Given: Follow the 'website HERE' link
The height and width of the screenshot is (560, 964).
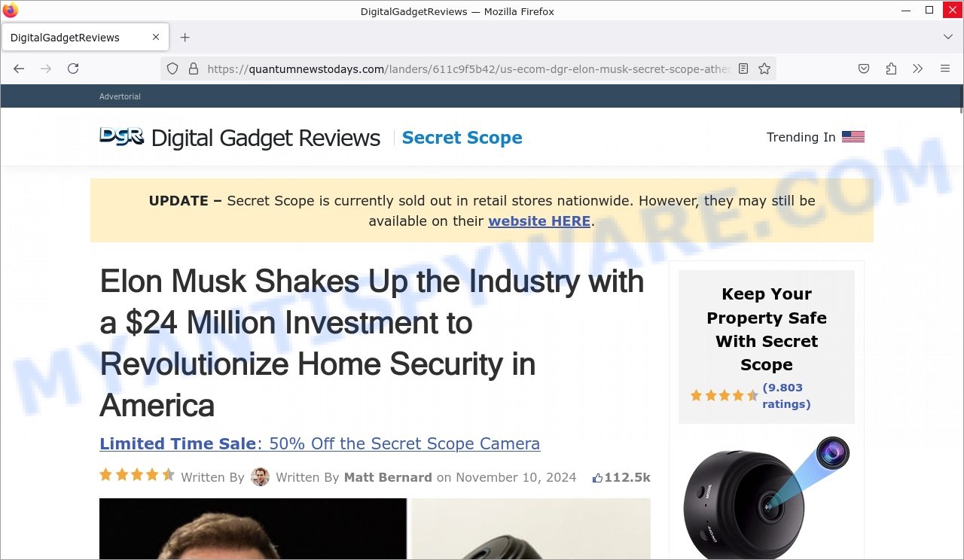Looking at the screenshot, I should [539, 221].
